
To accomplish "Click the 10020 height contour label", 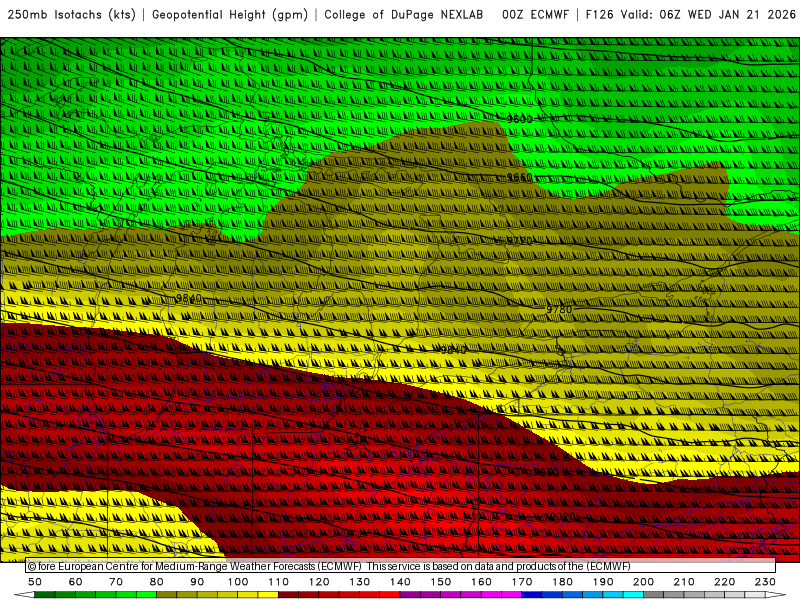I will pos(560,517).
